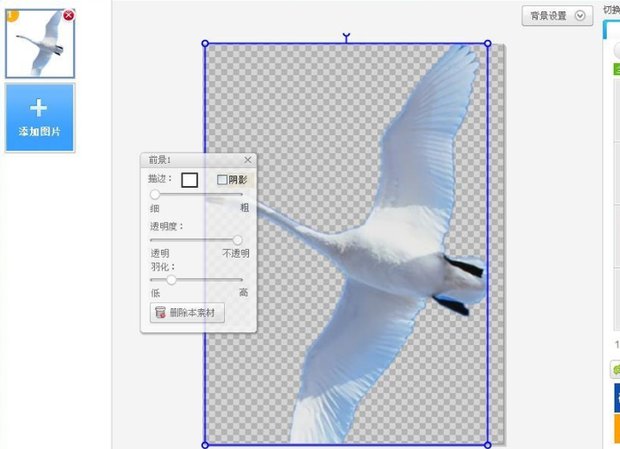Close the 前景1 properties panel
620x449 pixels.
pyautogui.click(x=248, y=160)
